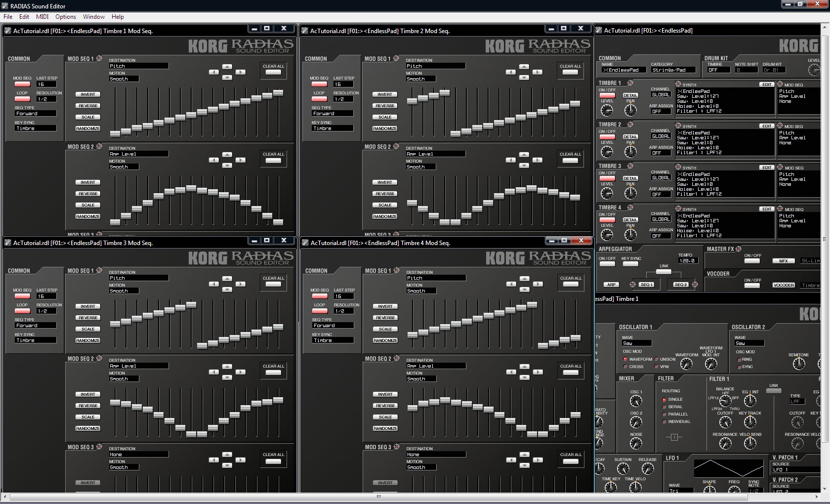Click target icon next to MOD SEQ 1 in Timbre 2 window
The height and width of the screenshot is (504, 830).
396,58
